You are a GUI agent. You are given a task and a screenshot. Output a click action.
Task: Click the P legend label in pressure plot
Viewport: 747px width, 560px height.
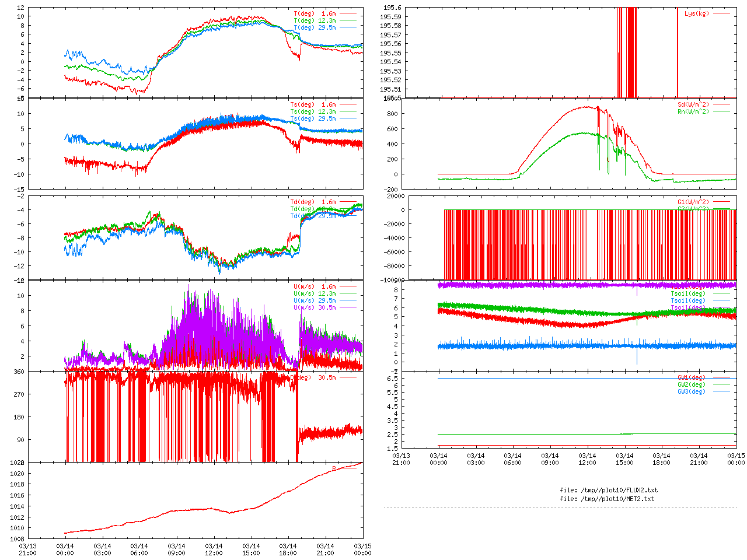pos(334,468)
